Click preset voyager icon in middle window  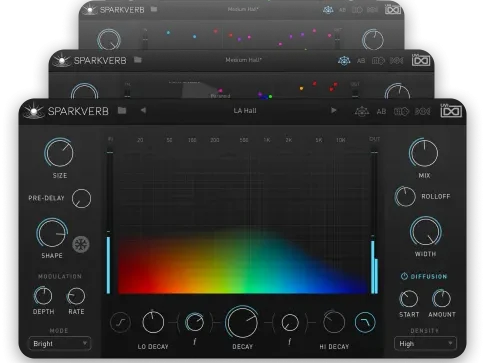[344, 61]
